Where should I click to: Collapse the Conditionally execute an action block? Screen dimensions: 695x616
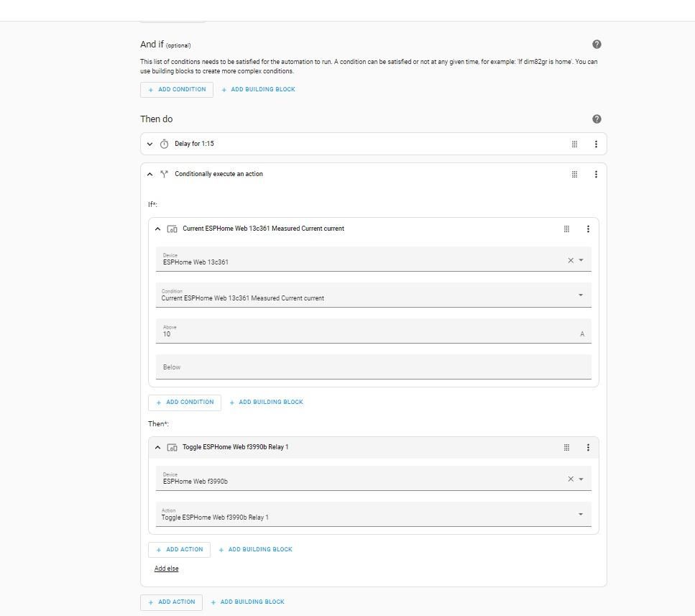(149, 174)
